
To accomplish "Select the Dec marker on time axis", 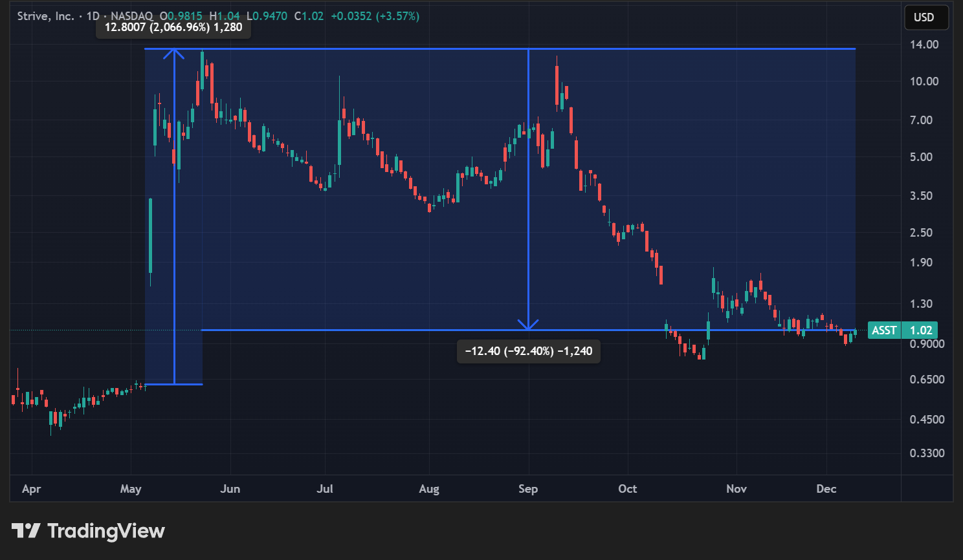I will (826, 489).
